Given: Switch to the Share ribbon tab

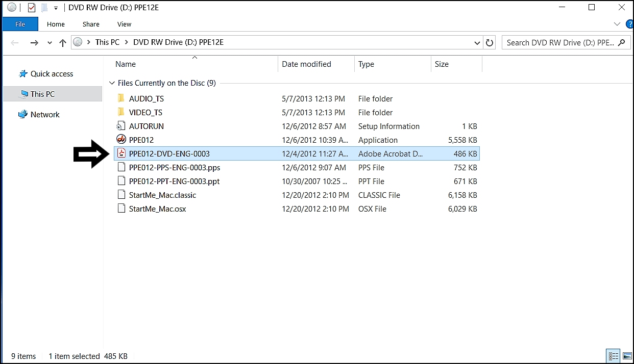Looking at the screenshot, I should (91, 24).
